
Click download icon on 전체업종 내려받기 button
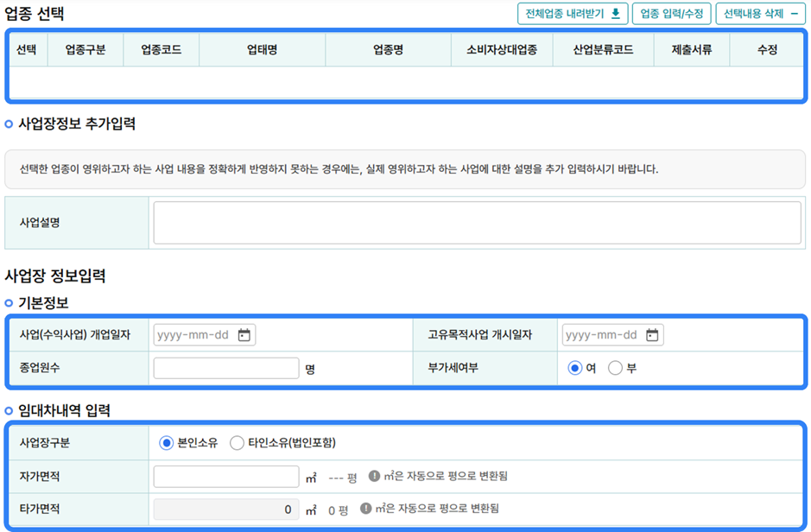coord(615,14)
